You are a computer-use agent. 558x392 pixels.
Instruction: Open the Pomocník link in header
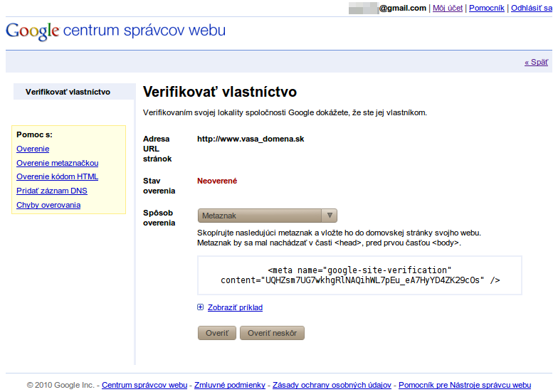coord(487,8)
